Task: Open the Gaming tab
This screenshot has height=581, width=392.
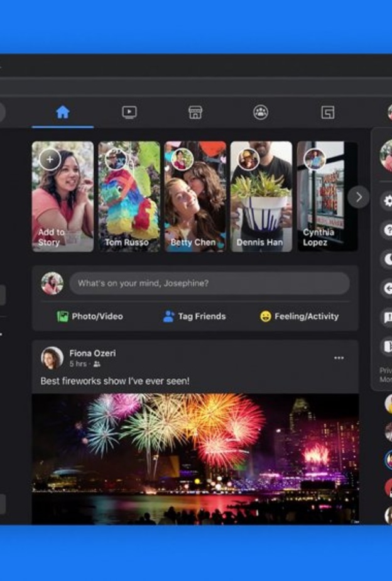Action: coord(327,112)
